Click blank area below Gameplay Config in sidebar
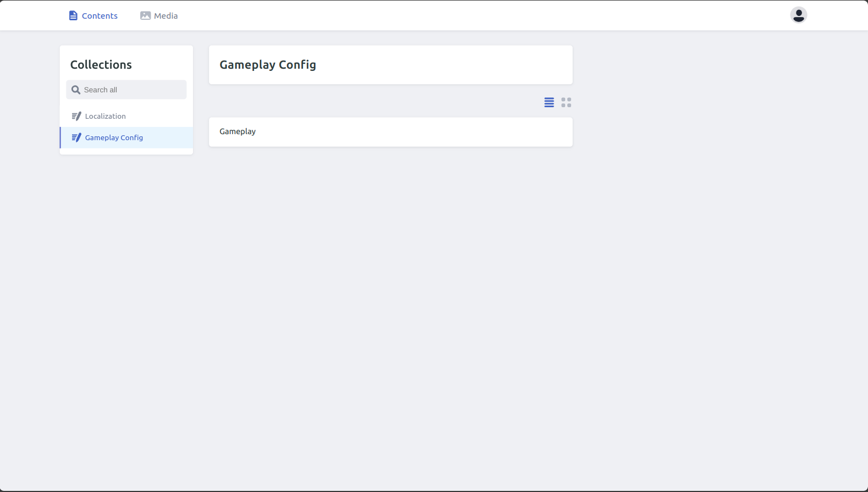 (x=126, y=151)
